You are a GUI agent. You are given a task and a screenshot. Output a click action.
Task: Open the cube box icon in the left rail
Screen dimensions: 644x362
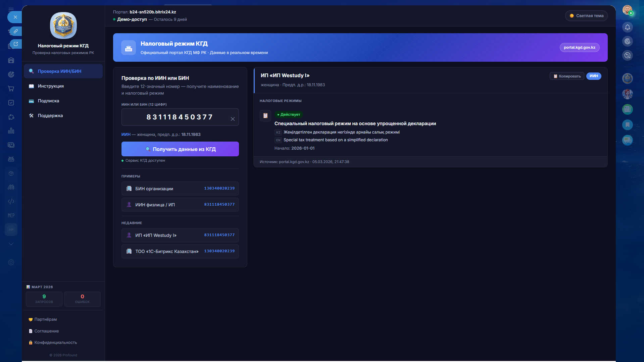click(x=11, y=173)
